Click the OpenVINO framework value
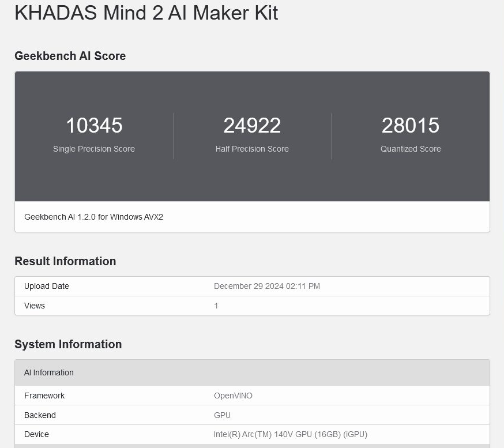The image size is (504, 448). (233, 396)
